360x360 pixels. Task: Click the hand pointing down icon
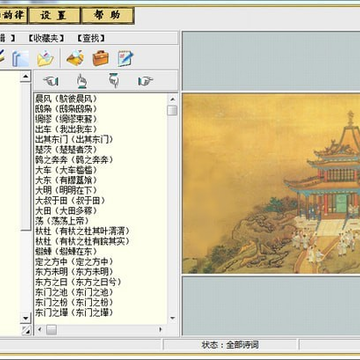tap(114, 81)
